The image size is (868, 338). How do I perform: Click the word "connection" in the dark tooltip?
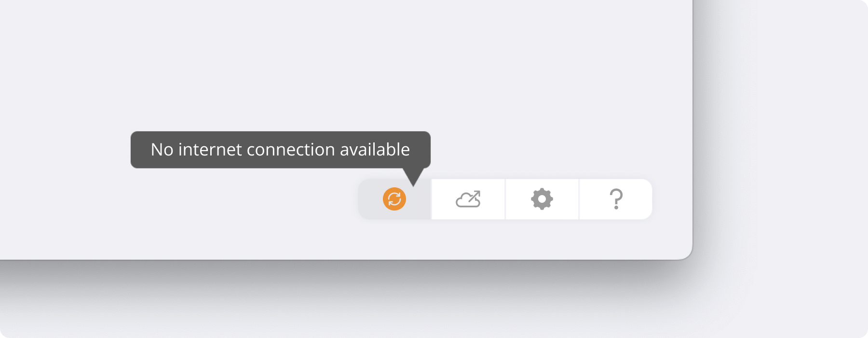(x=291, y=150)
